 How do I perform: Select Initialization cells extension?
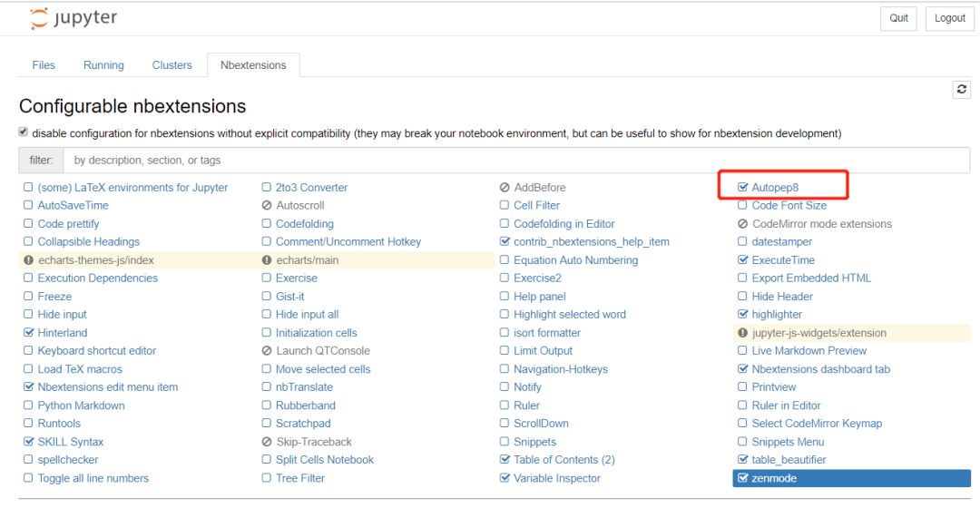[317, 332]
